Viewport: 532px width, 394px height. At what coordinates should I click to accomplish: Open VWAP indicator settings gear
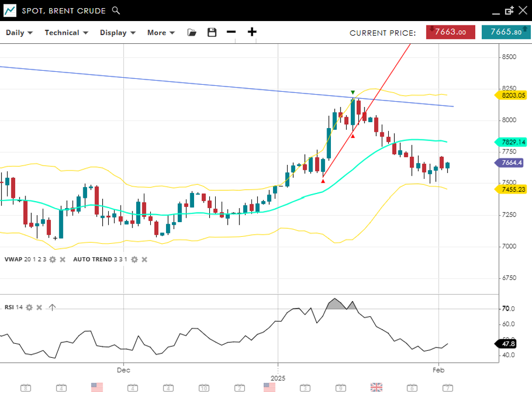[x=52, y=259]
